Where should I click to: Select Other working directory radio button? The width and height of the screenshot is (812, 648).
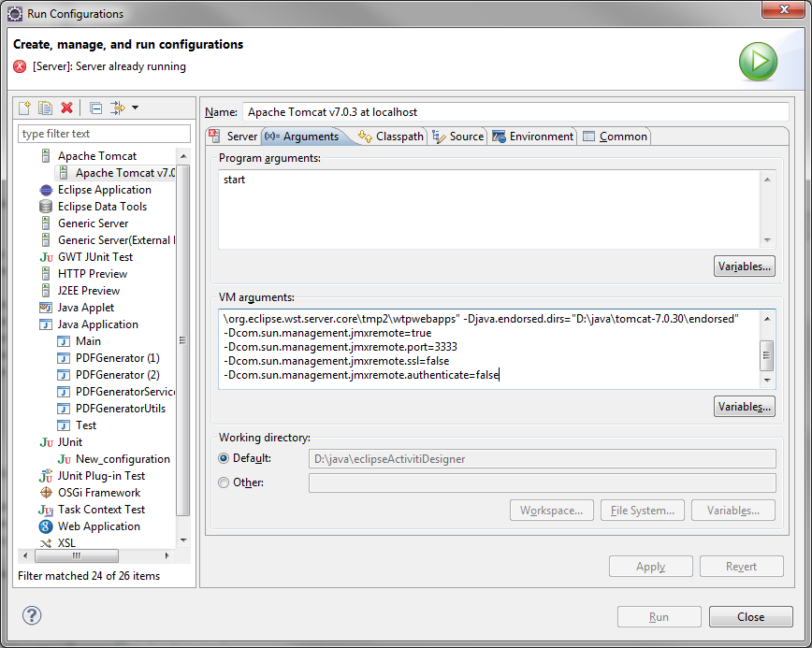pyautogui.click(x=224, y=482)
